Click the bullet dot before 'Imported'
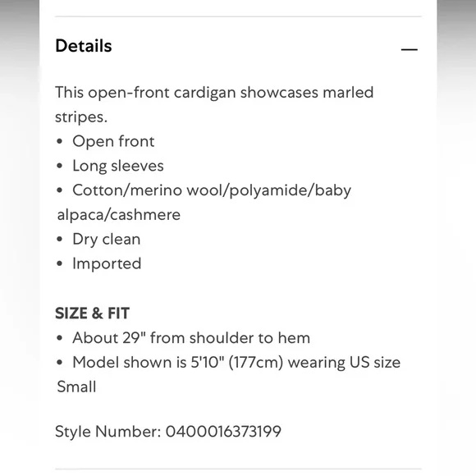 click(59, 263)
